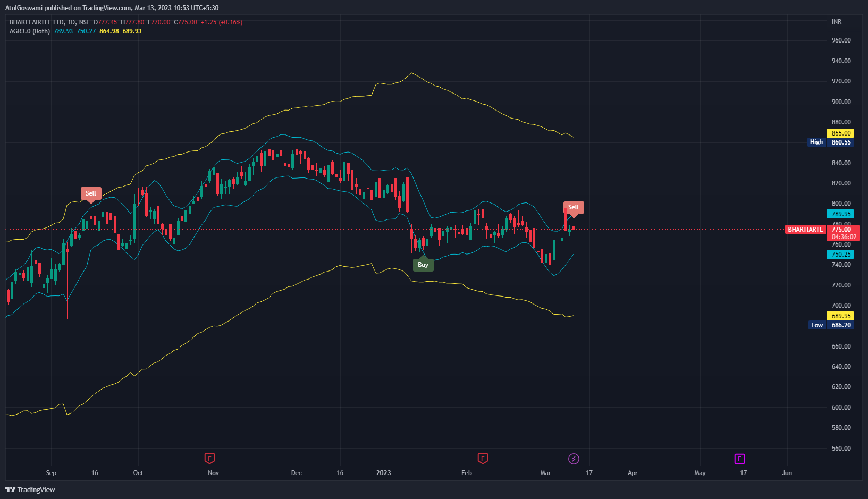Click the yellow 865.00 upper band tag
Viewport: 868px width, 499px height.
841,133
